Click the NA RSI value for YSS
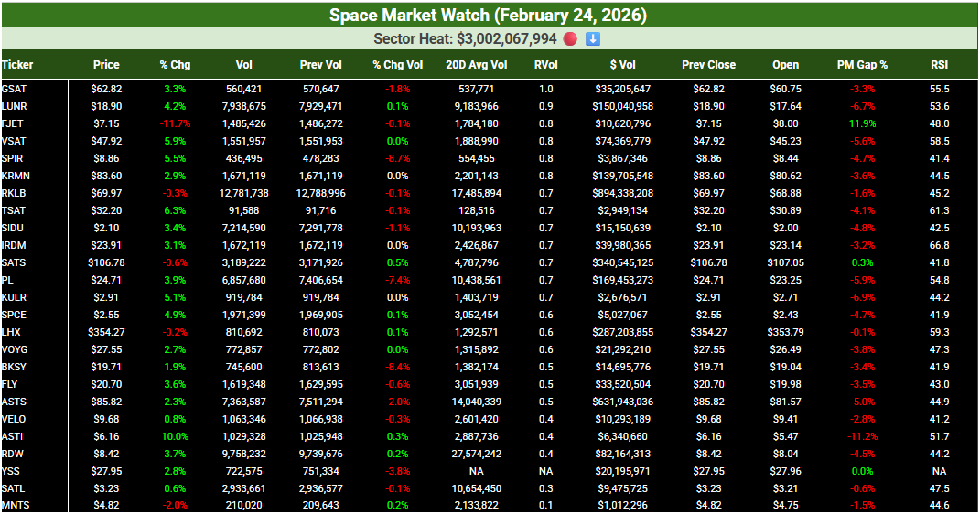The height and width of the screenshot is (514, 980). 939,472
